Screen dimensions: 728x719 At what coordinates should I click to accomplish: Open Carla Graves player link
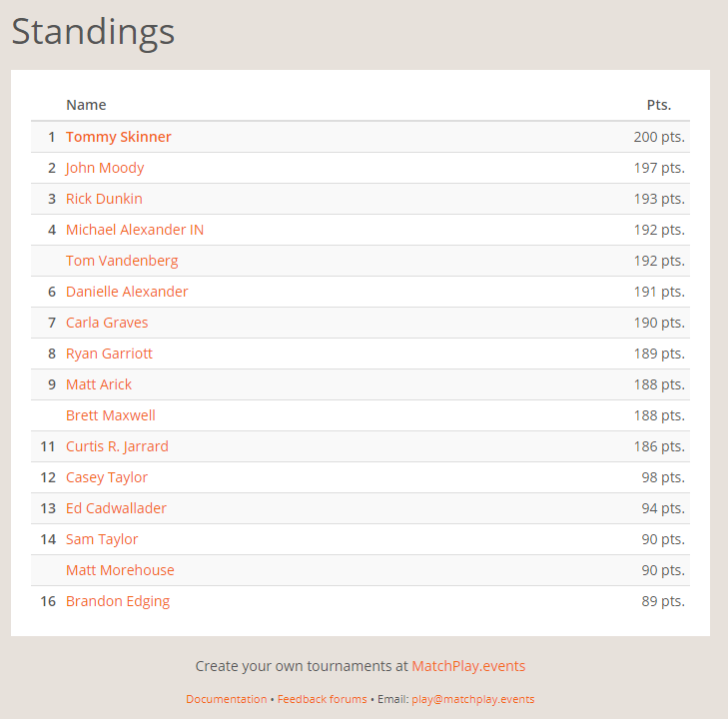click(x=107, y=323)
